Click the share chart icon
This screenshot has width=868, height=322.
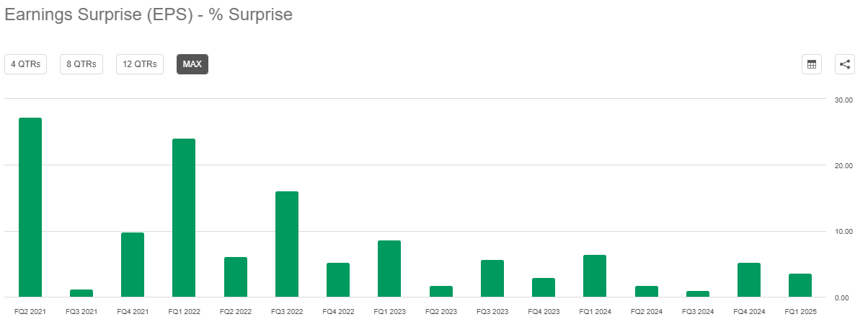[x=845, y=64]
